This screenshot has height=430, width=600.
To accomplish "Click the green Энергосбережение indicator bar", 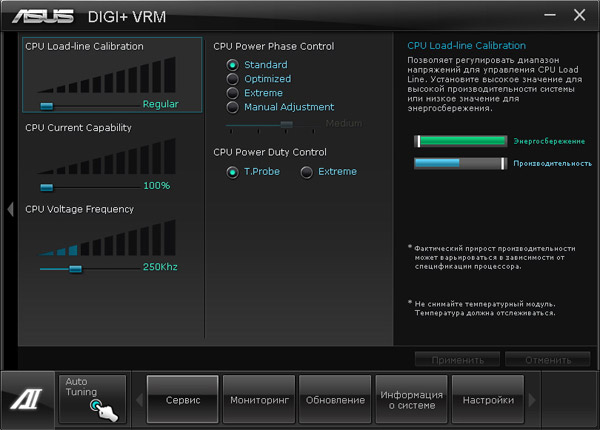I will point(461,141).
